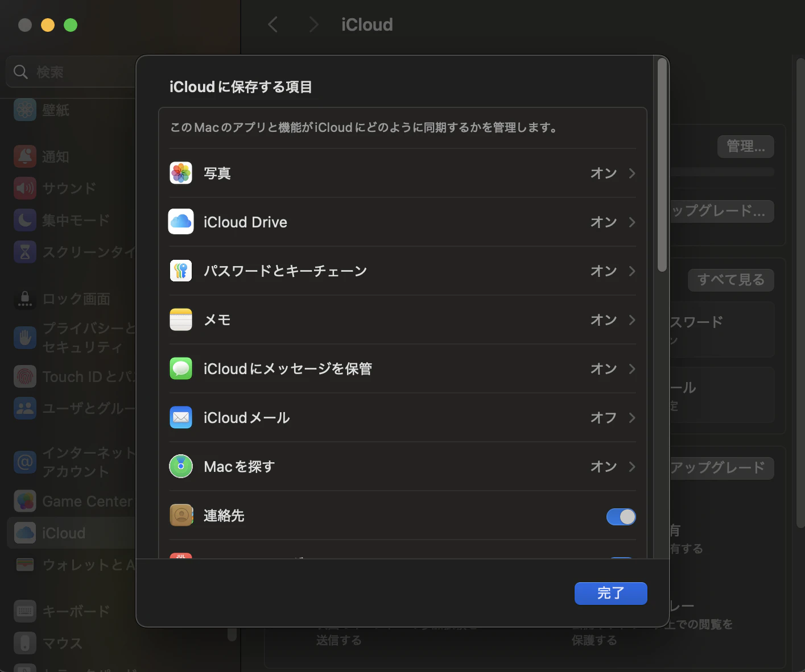Click the iCloudメール label text
This screenshot has width=805, height=672.
[x=247, y=417]
